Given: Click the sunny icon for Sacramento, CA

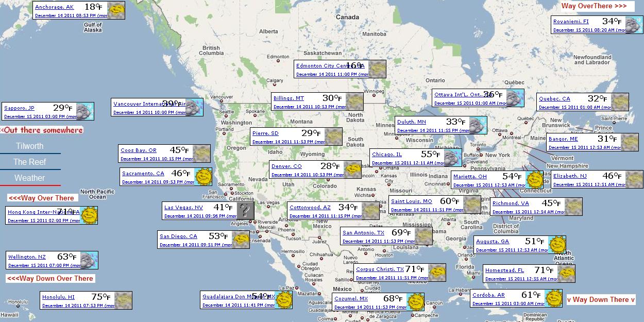Looking at the screenshot, I should pos(203,177).
